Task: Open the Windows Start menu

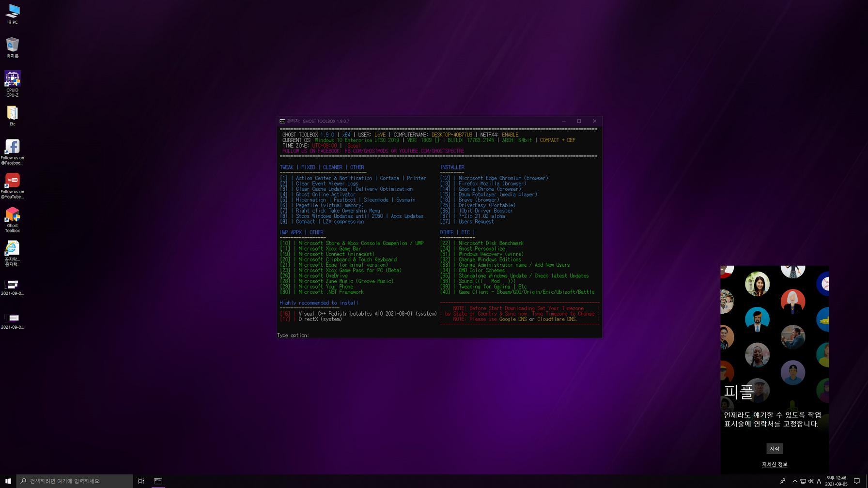Action: coord(8,481)
